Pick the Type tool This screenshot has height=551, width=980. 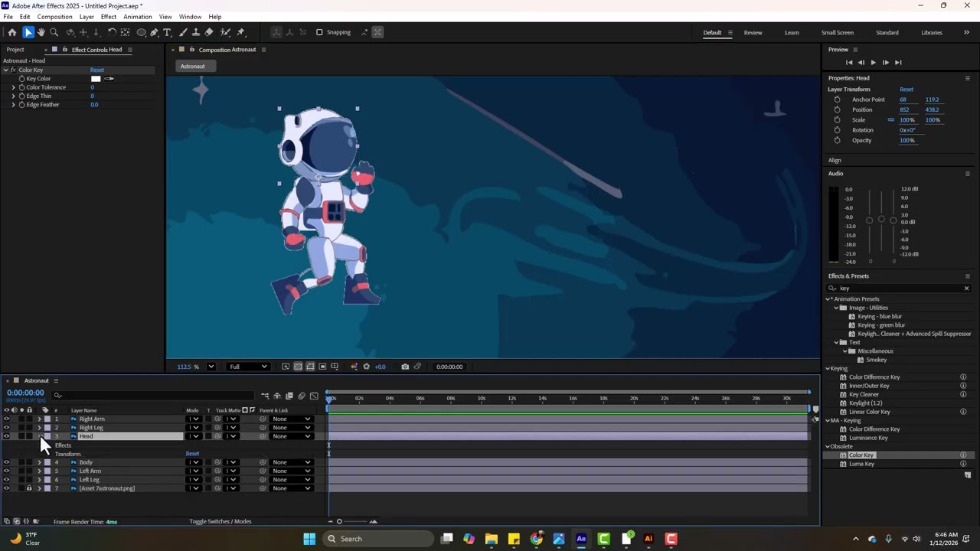coord(168,32)
